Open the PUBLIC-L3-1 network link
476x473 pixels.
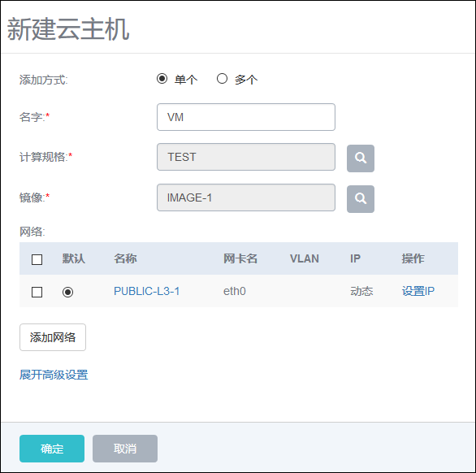click(x=147, y=291)
